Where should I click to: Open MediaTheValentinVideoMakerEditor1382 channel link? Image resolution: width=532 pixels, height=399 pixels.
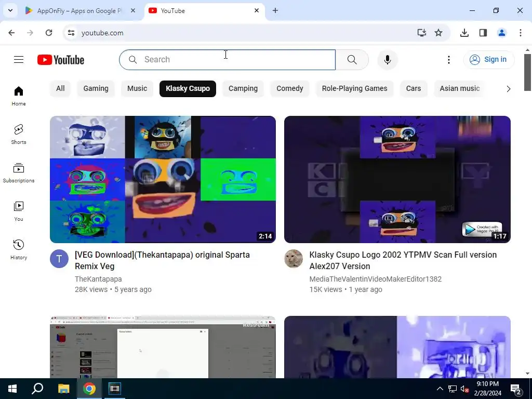[x=375, y=279]
